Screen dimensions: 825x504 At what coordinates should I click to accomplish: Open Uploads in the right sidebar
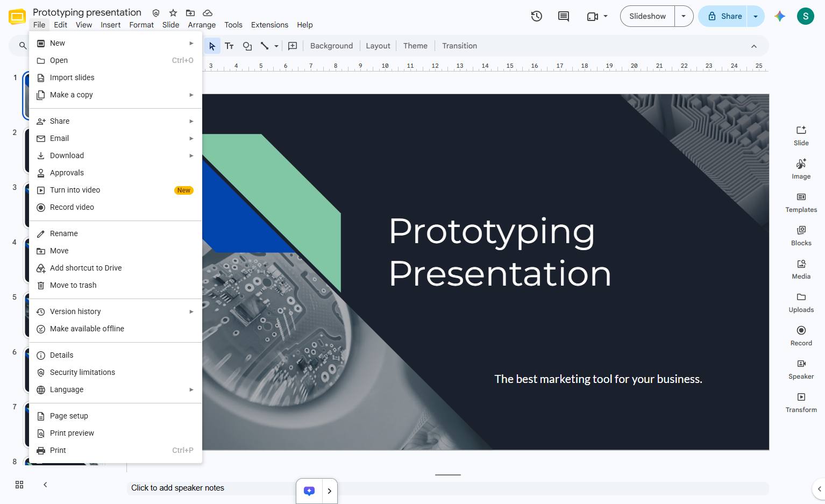801,302
